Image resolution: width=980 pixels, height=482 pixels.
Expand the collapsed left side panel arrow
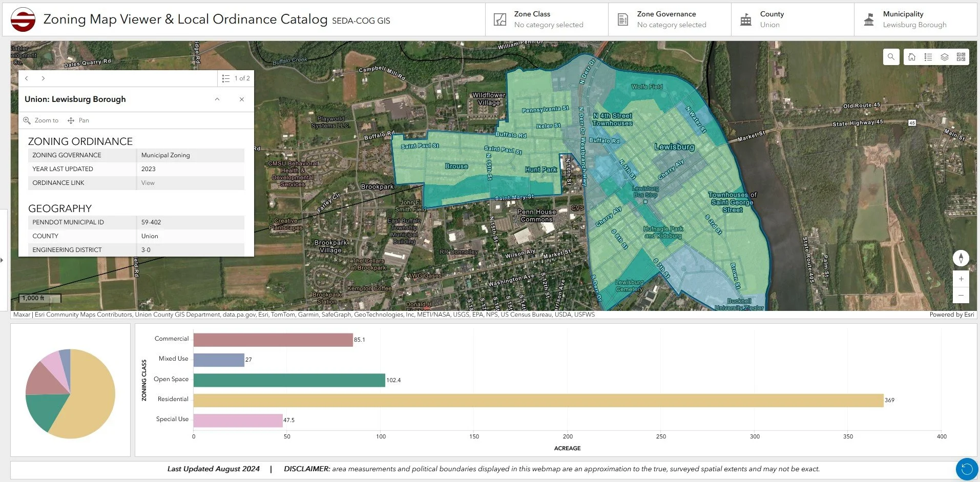point(3,260)
